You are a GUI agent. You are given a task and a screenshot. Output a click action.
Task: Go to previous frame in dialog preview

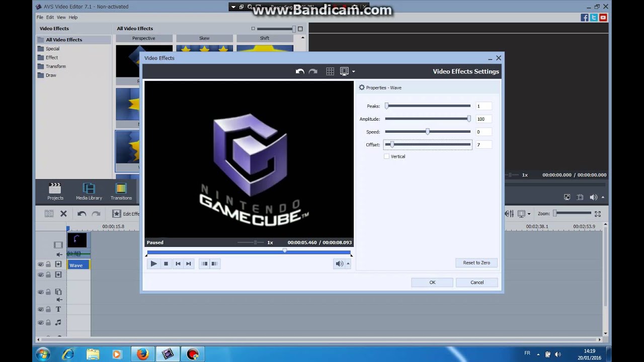pos(178,263)
